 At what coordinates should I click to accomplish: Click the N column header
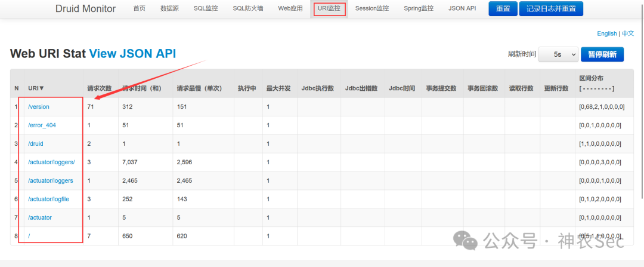[17, 88]
